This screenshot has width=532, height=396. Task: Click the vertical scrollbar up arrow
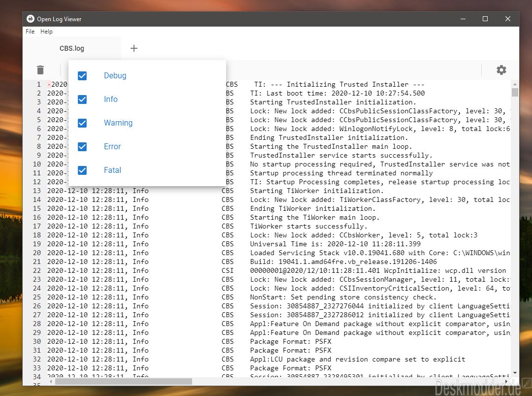(x=515, y=84)
